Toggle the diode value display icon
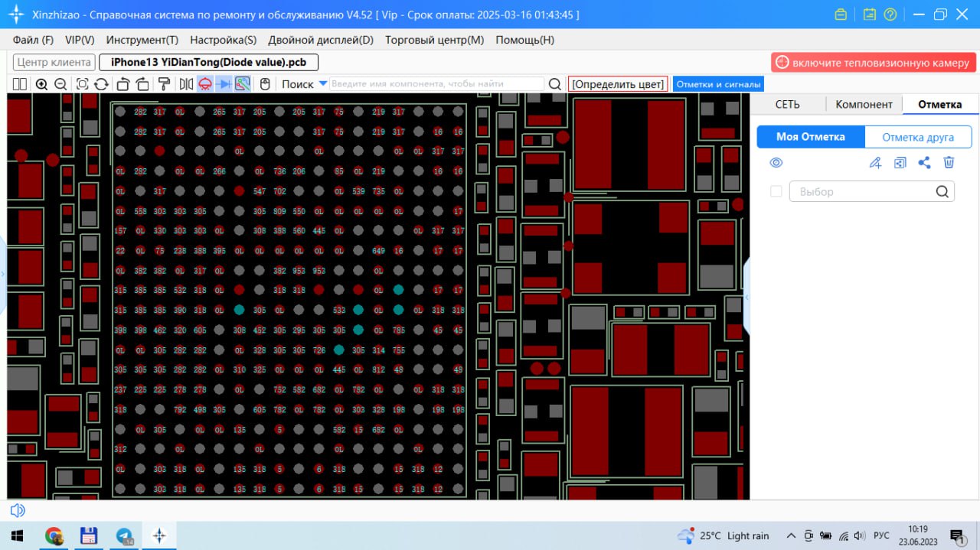The height and width of the screenshot is (550, 980). pyautogui.click(x=224, y=84)
